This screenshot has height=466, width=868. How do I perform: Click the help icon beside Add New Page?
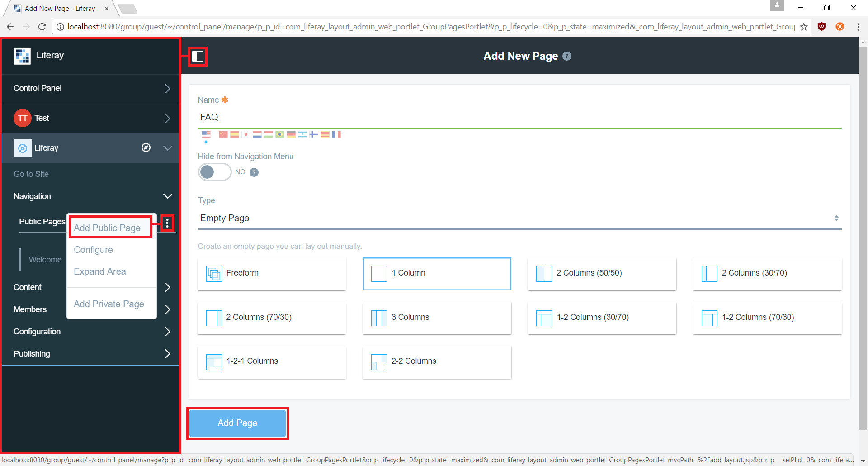pyautogui.click(x=567, y=56)
